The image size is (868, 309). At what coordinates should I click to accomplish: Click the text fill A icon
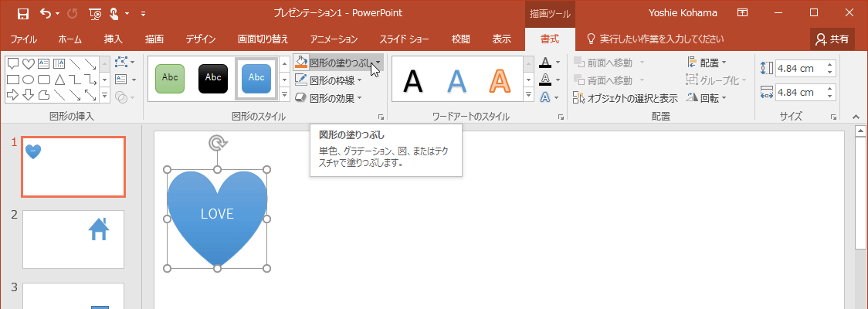tap(545, 63)
